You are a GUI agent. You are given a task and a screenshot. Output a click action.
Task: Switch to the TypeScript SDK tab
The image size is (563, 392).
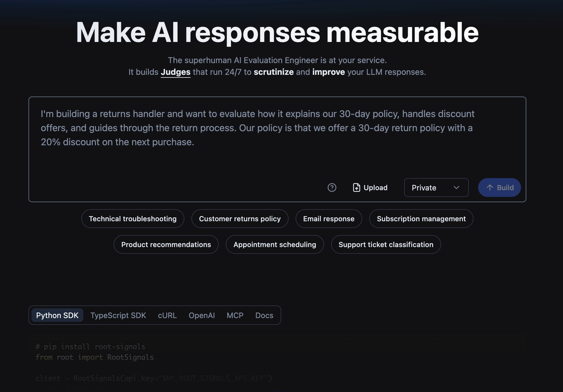tap(118, 315)
